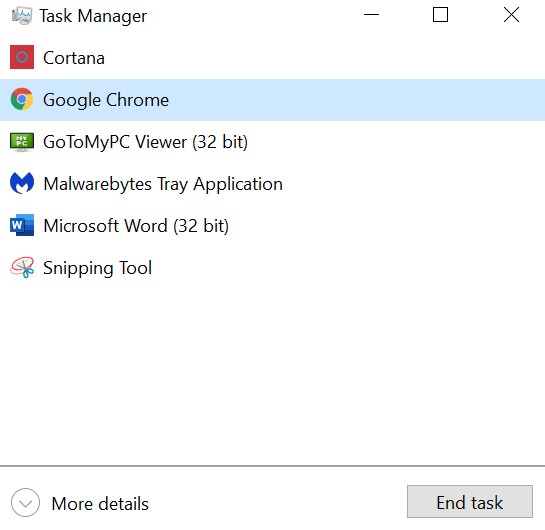
Task: Select GoToMyPC Viewer (32 bit) entry
Action: 272,142
